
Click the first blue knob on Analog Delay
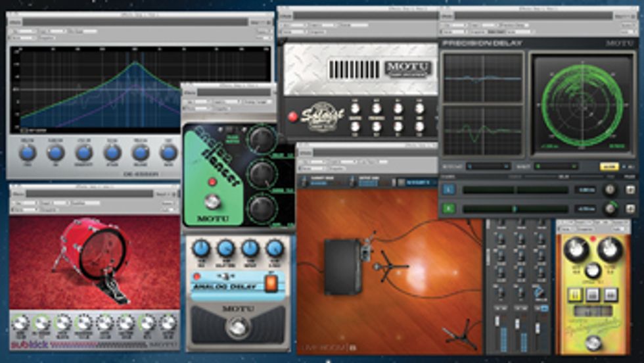click(x=201, y=249)
